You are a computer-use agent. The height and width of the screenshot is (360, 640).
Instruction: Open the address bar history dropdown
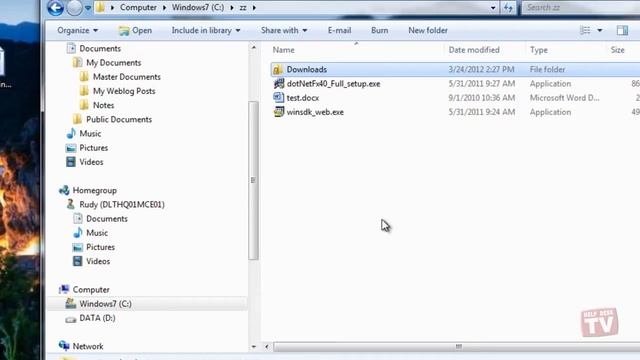click(x=493, y=8)
